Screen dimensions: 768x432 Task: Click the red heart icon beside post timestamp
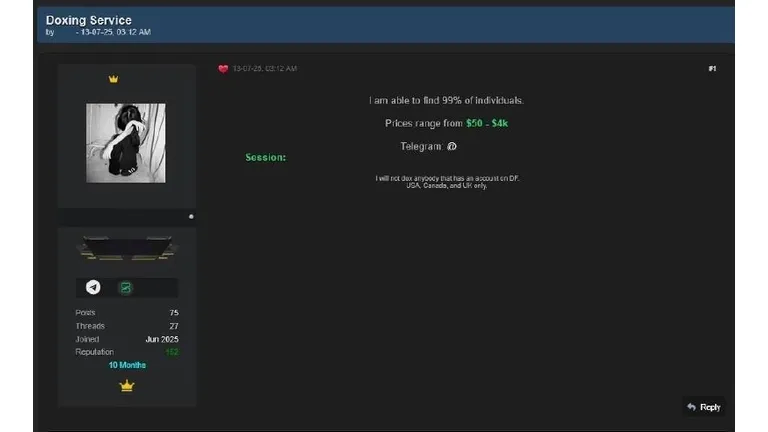(223, 69)
